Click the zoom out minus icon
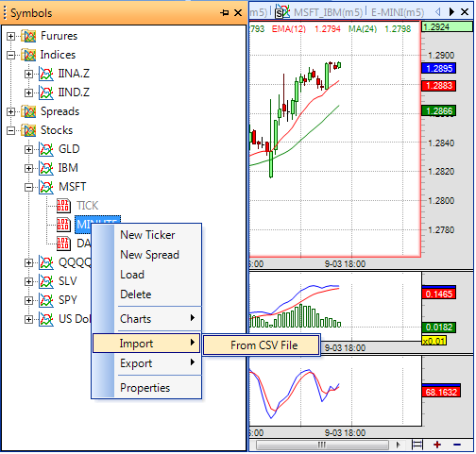The width and height of the screenshot is (476, 454). pyautogui.click(x=457, y=445)
